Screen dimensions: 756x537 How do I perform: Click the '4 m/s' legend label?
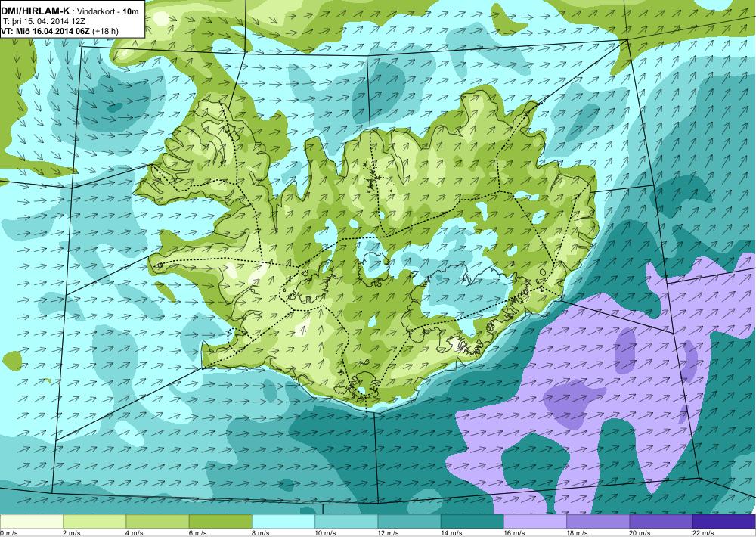click(x=135, y=533)
